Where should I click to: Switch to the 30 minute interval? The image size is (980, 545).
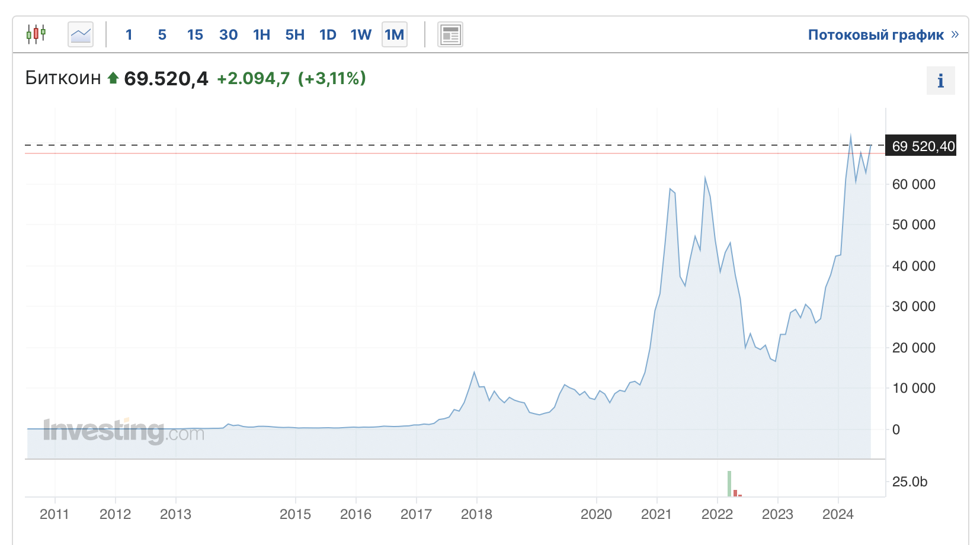[x=228, y=35]
